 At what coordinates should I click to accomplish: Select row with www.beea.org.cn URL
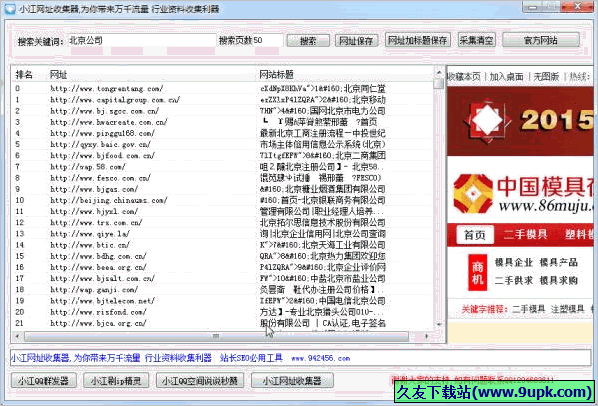pyautogui.click(x=223, y=267)
